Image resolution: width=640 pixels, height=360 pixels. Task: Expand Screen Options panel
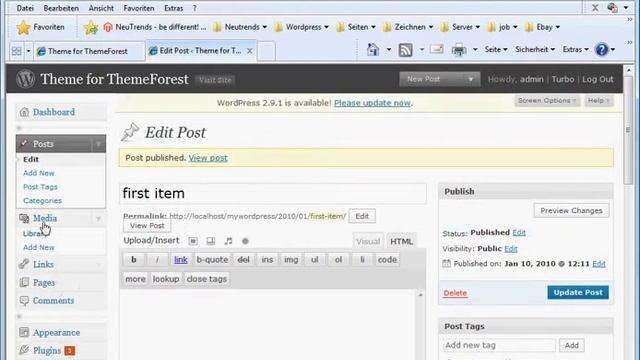[x=547, y=100]
